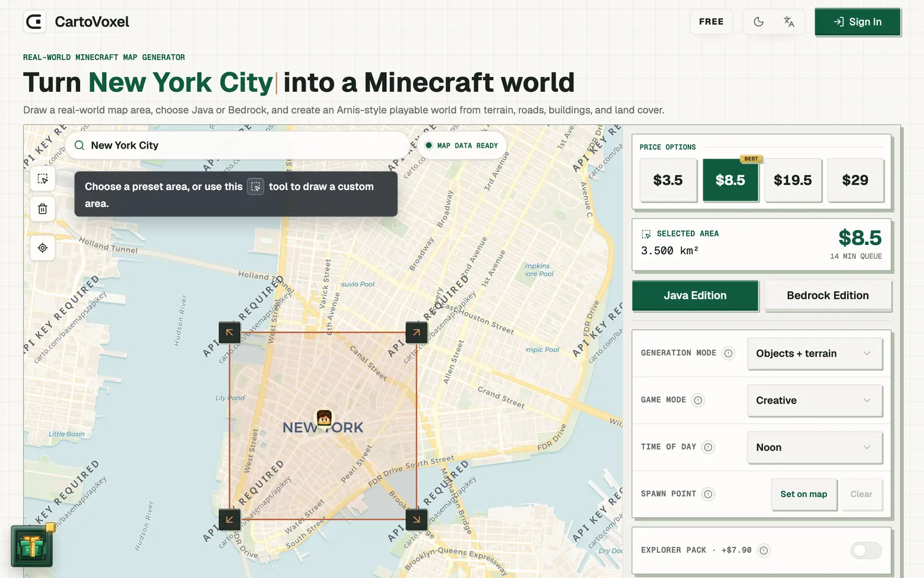Choose the $19.5 price option
This screenshot has width=924, height=578.
coord(793,180)
